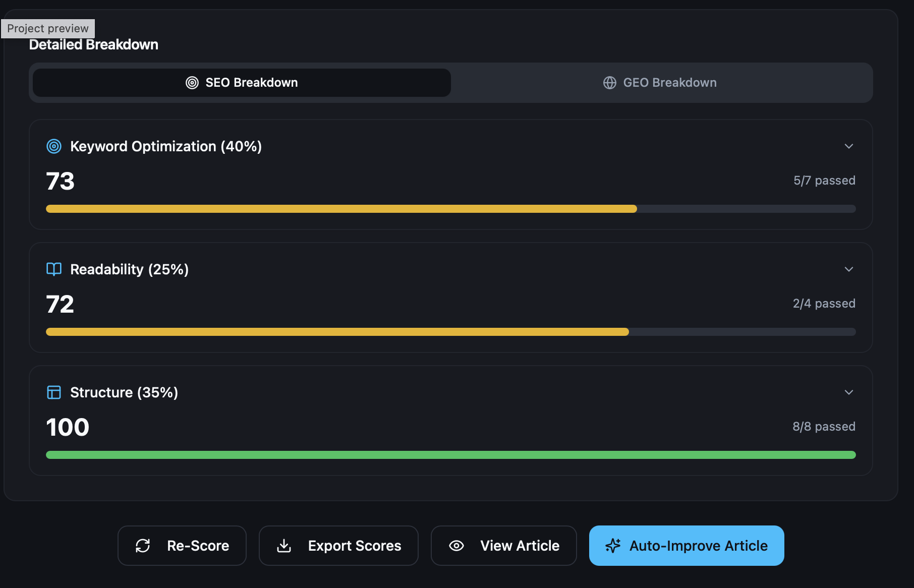This screenshot has height=588, width=914.
Task: Click the sparkle icon in Auto-Improve Article
Action: 613,546
